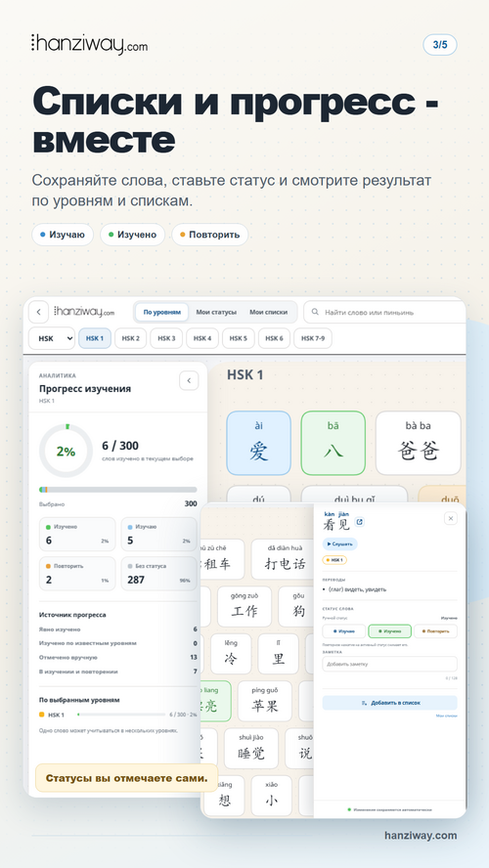This screenshot has height=868, width=489.
Task: Click the HSK 1 tag in word detail
Action: 334,560
